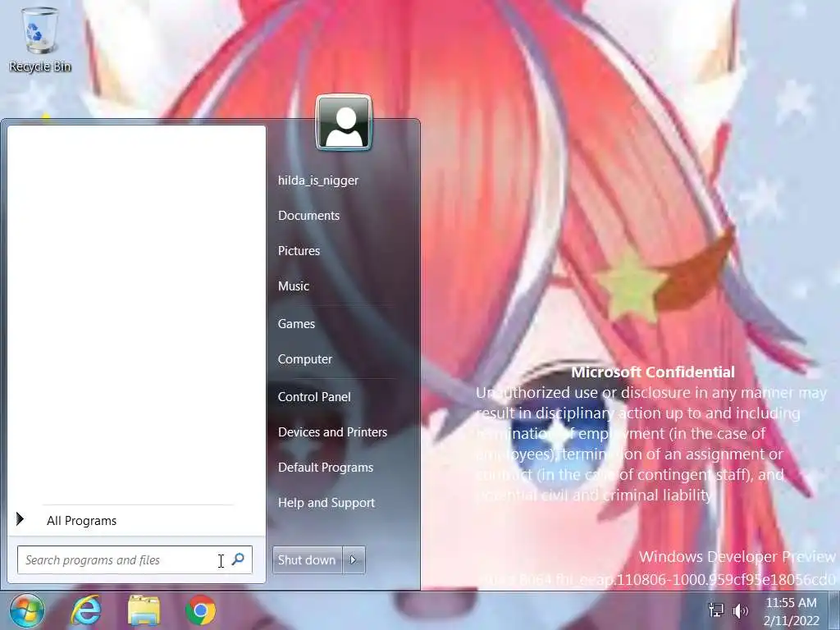
Task: Open the Recycle Bin desktop icon
Action: pyautogui.click(x=39, y=40)
